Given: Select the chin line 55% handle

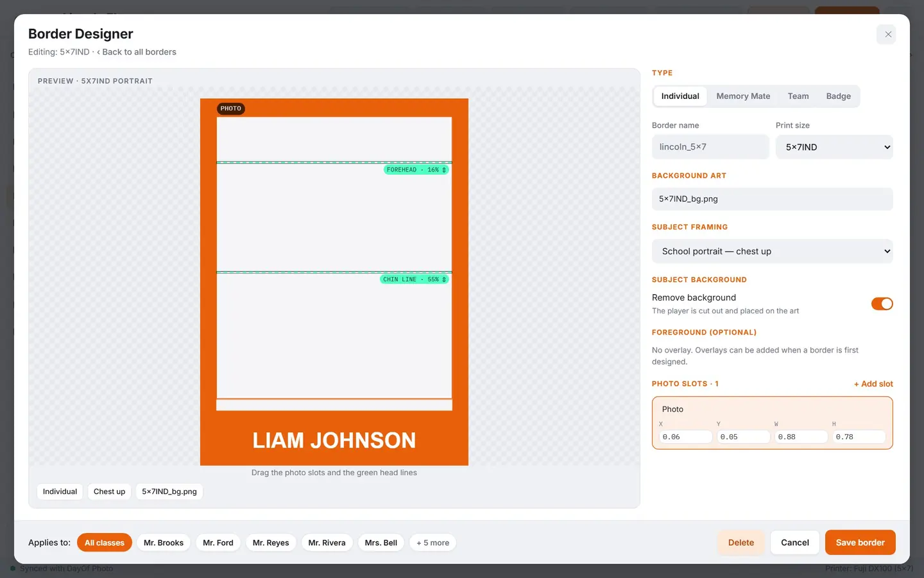Looking at the screenshot, I should pyautogui.click(x=414, y=279).
